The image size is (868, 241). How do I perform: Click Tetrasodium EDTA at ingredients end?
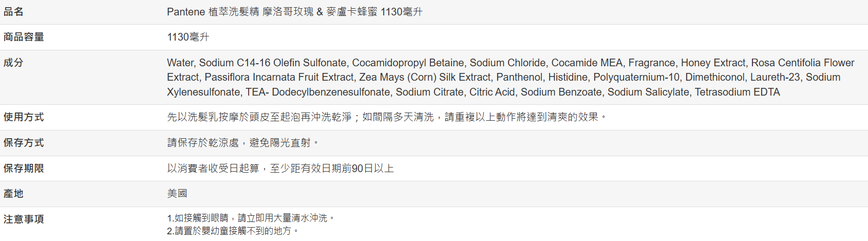pyautogui.click(x=737, y=92)
